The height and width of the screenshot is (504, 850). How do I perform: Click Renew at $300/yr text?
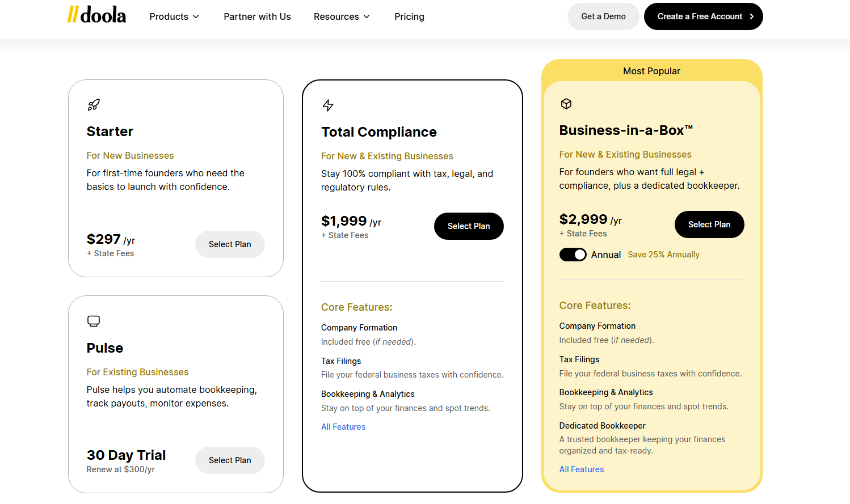pyautogui.click(x=121, y=469)
